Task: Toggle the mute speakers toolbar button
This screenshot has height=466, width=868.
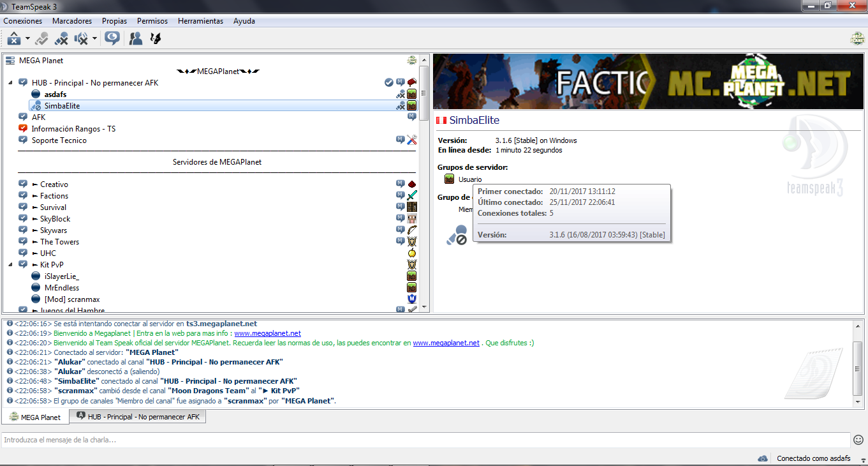Action: point(81,39)
